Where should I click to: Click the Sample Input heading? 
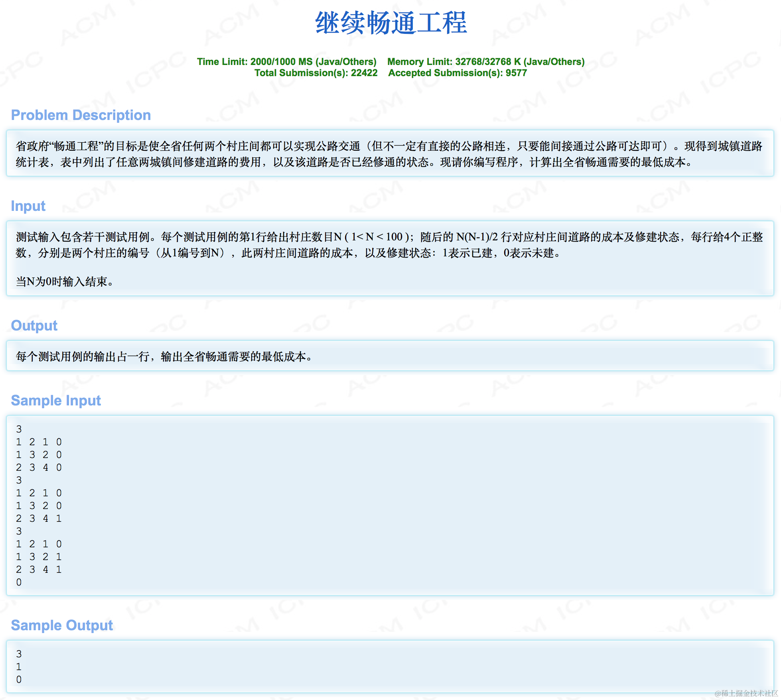(56, 401)
